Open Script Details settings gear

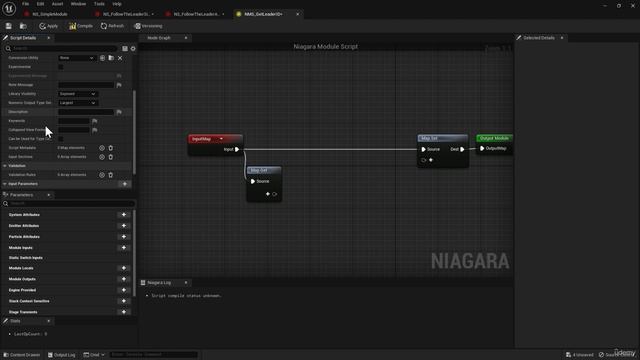point(133,48)
